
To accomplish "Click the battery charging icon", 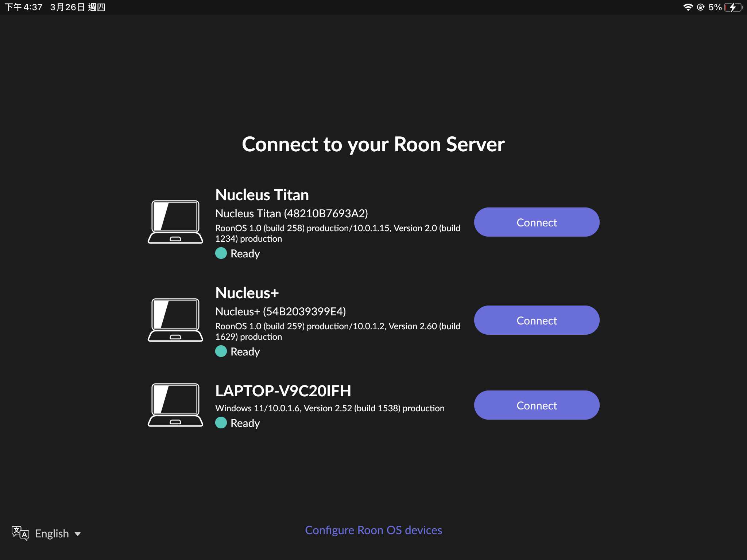I will click(x=734, y=7).
